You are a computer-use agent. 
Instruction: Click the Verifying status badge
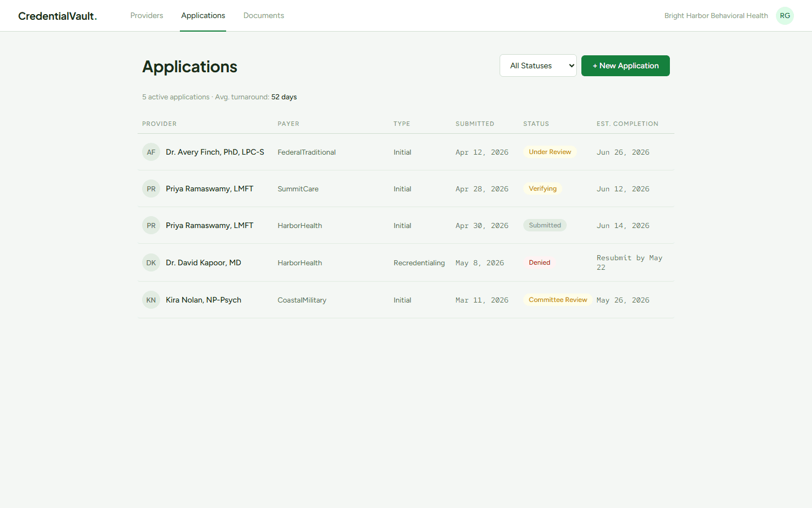coord(542,189)
